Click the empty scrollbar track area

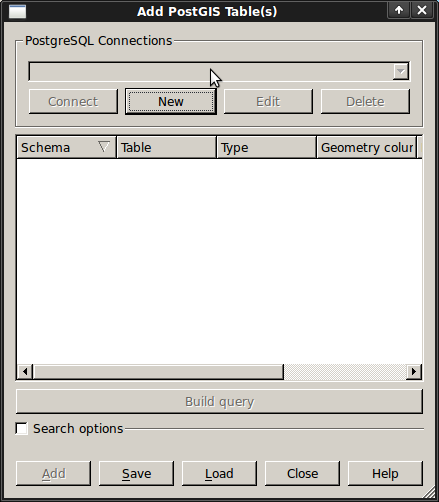345,371
